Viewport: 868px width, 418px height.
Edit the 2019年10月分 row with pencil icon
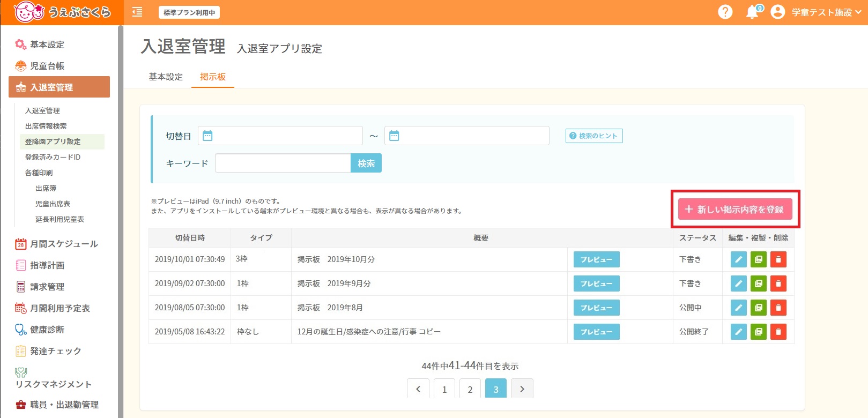tap(739, 259)
